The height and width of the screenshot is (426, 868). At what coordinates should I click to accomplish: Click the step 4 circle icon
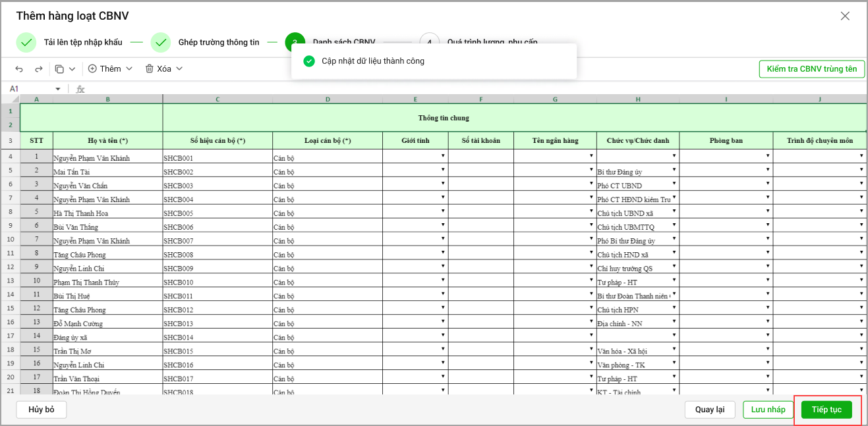pyautogui.click(x=429, y=42)
